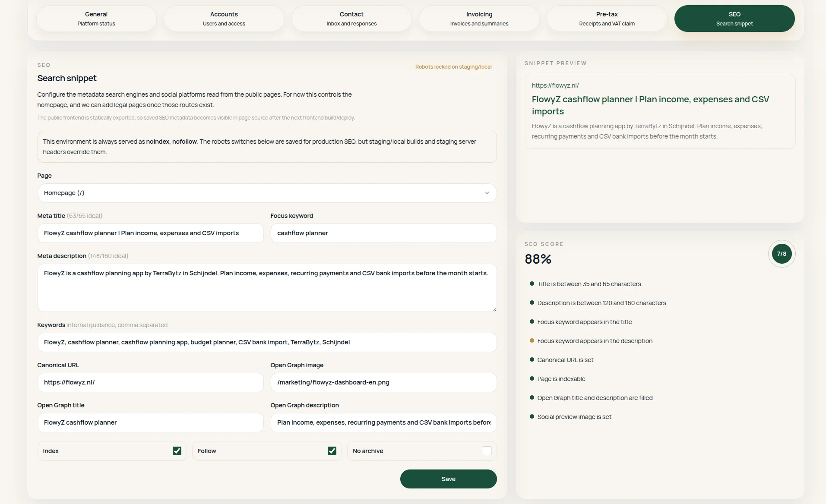Go to the Invoicing tab
Screen dimensions: 826x504
click(479, 19)
